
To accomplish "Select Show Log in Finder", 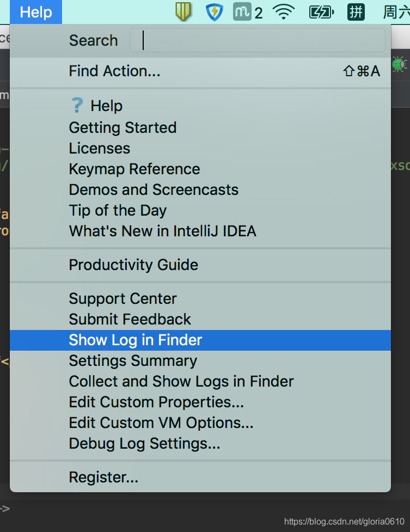I will pos(135,340).
